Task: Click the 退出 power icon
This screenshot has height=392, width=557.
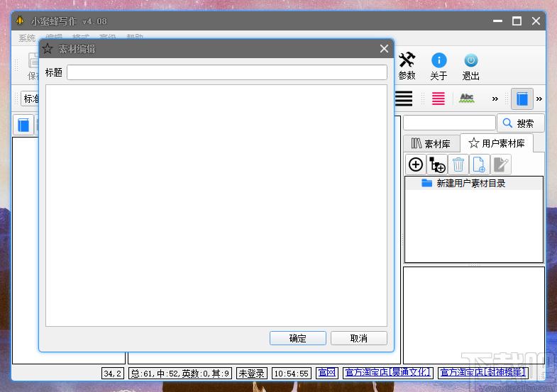Action: (470, 66)
